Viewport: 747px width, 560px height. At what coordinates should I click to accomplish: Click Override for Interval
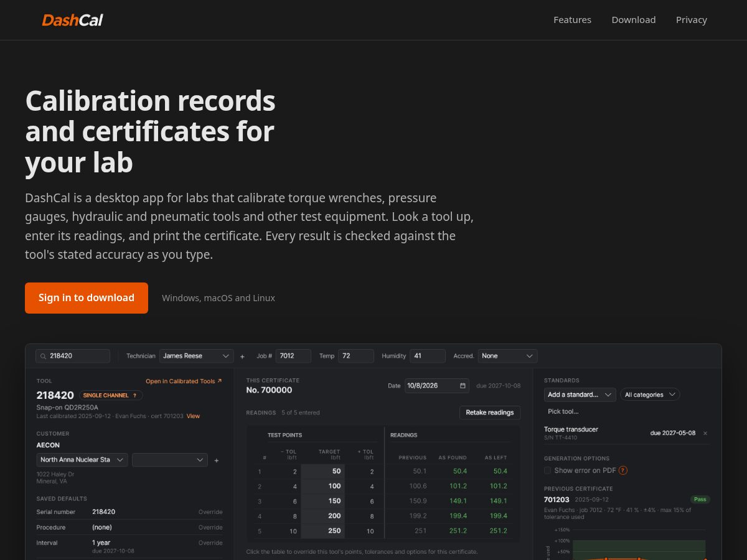click(210, 543)
